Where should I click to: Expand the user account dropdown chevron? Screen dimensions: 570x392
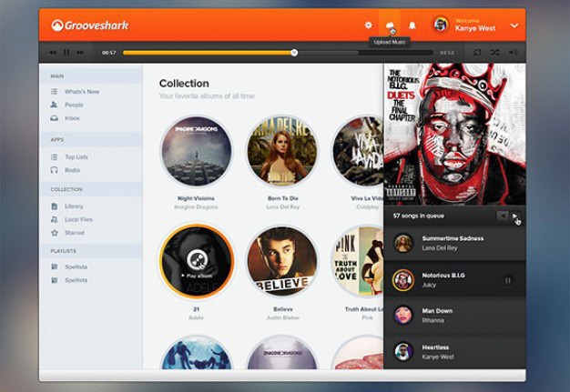click(514, 25)
